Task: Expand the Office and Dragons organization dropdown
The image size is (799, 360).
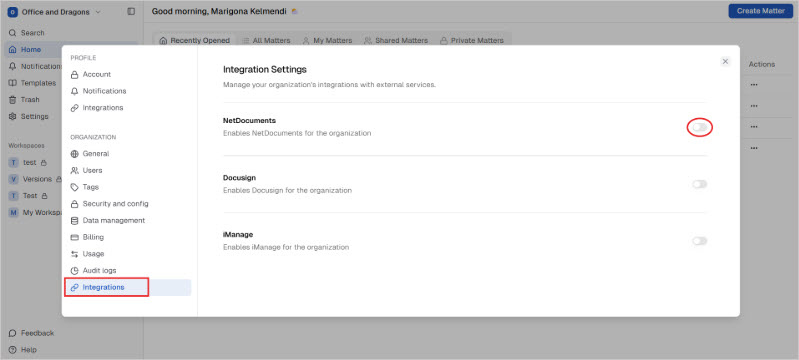Action: click(x=54, y=12)
